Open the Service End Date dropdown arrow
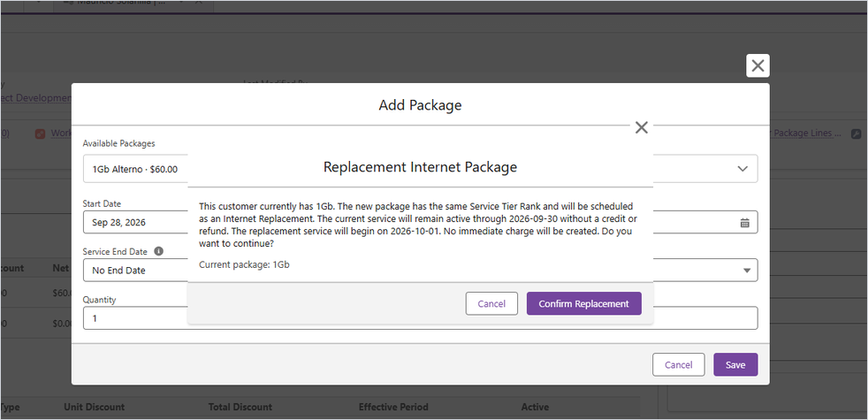The height and width of the screenshot is (420, 868). tap(746, 271)
